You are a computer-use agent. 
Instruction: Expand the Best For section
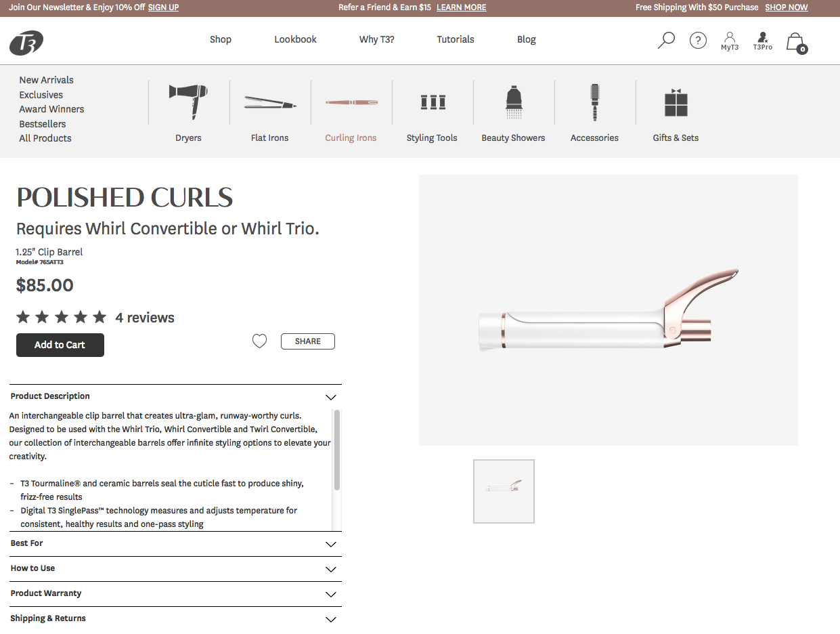(x=175, y=544)
